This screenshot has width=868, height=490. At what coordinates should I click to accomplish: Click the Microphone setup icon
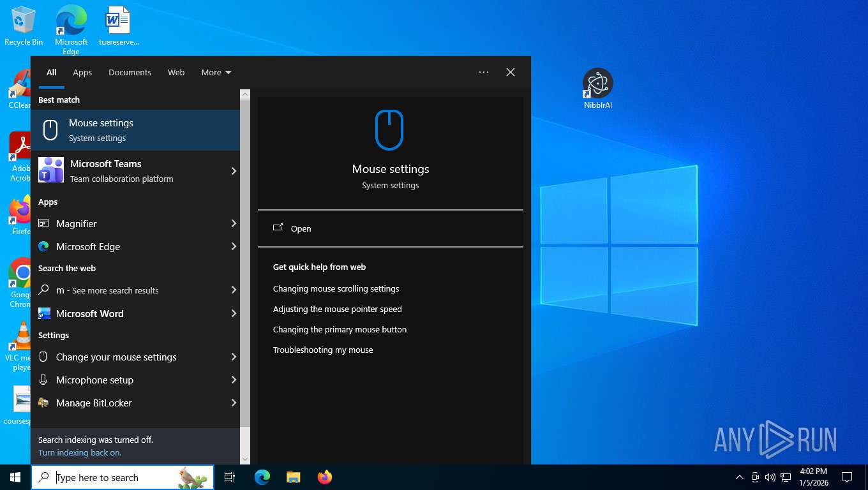tap(43, 380)
